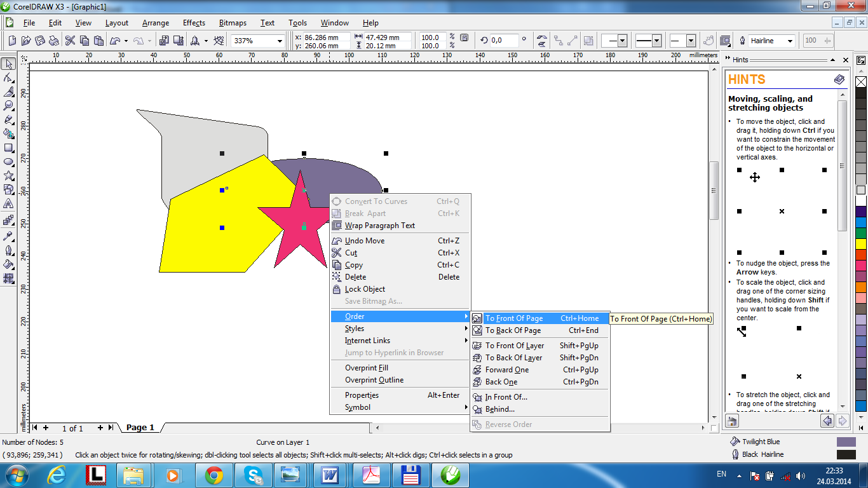Select the Star tool in toolbox
The width and height of the screenshot is (868, 488).
tap(9, 176)
